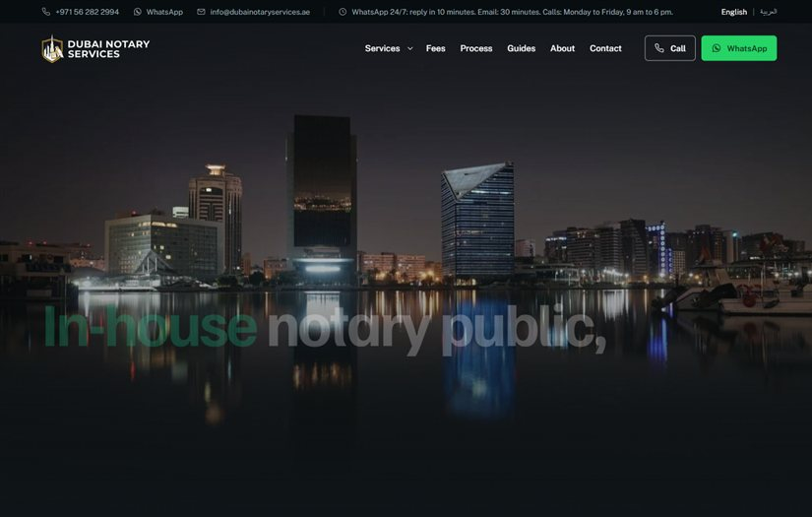Open the Process page

click(x=476, y=48)
